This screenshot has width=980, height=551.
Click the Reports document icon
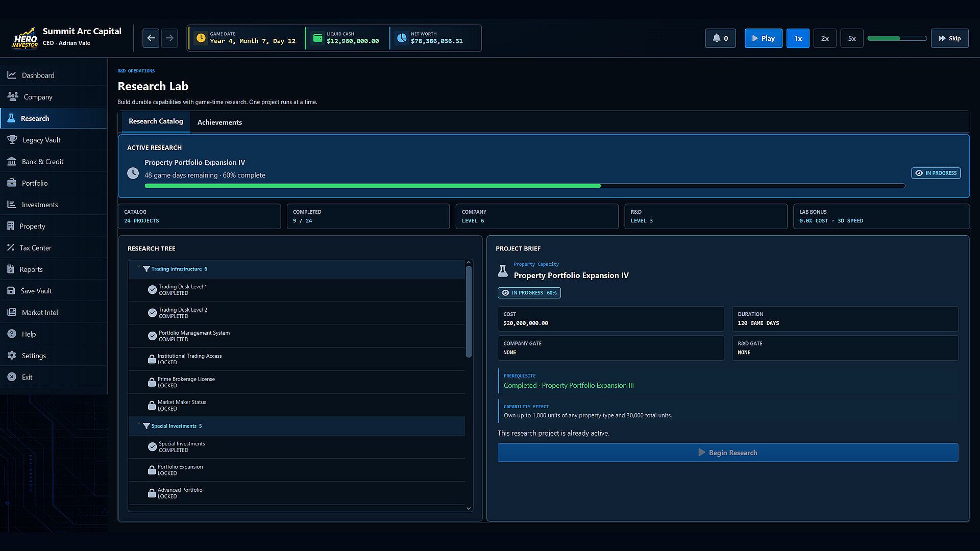[11, 269]
